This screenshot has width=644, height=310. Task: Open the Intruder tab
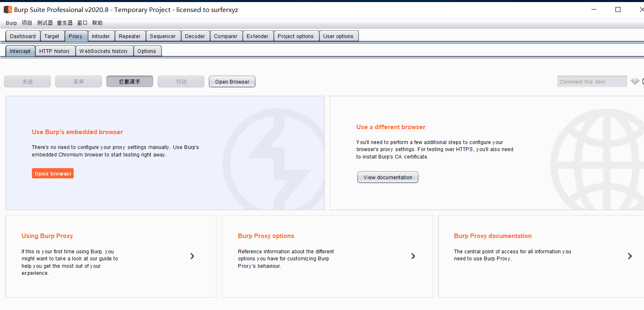pos(101,36)
